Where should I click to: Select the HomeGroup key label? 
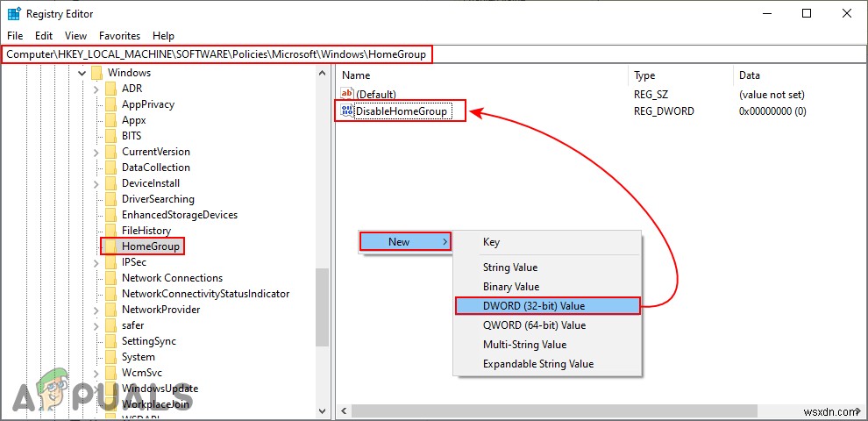[151, 246]
